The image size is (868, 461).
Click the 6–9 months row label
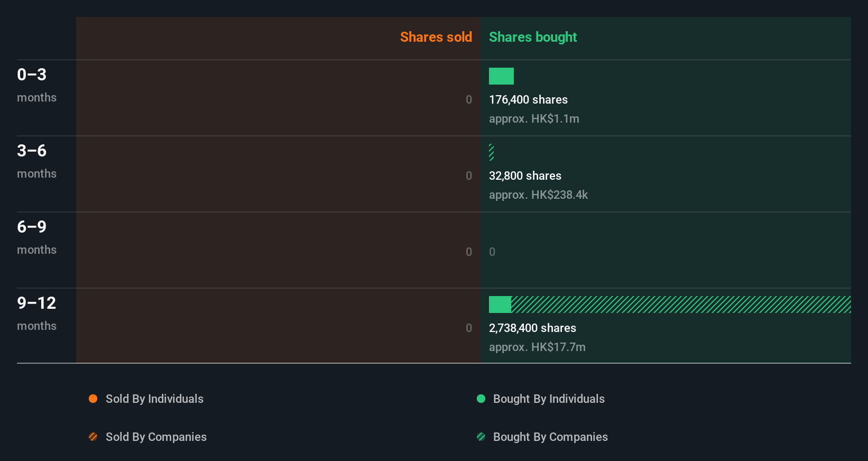(36, 237)
